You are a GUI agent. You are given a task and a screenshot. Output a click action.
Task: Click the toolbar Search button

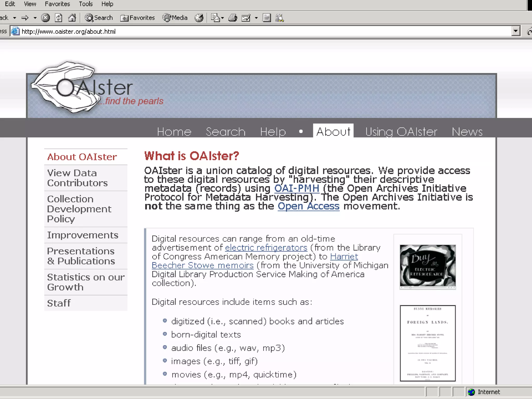click(x=99, y=18)
